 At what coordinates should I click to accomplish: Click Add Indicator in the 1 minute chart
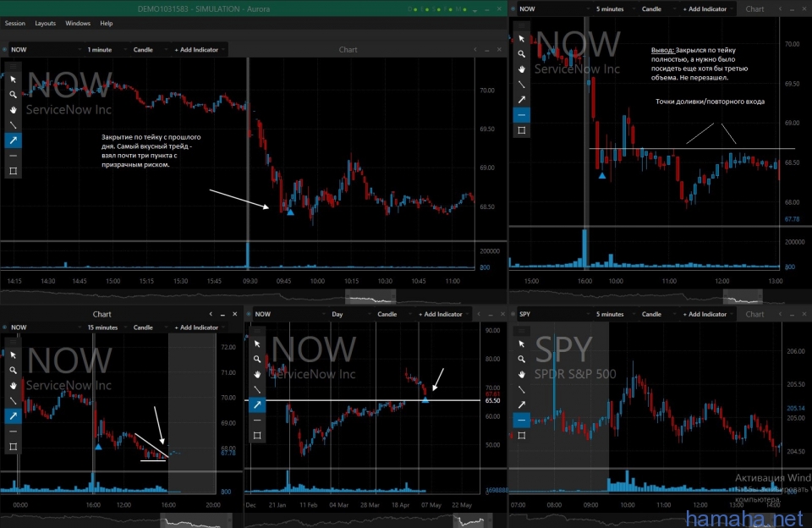(x=198, y=50)
